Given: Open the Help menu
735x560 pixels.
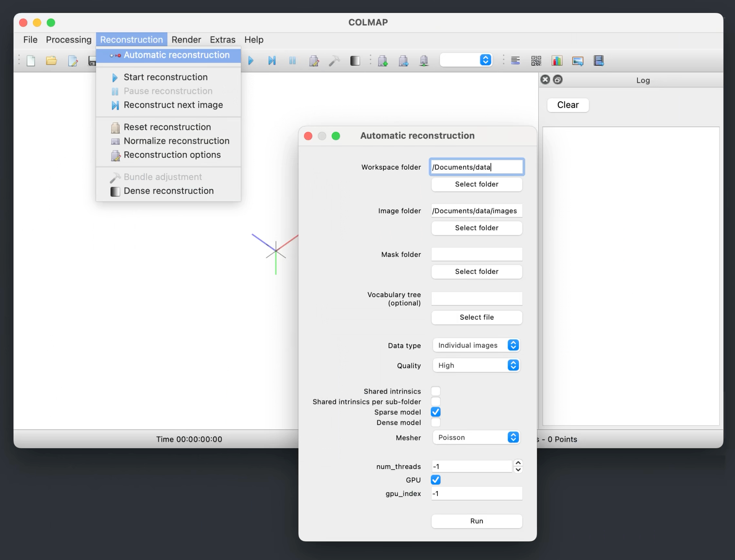Looking at the screenshot, I should (x=254, y=40).
